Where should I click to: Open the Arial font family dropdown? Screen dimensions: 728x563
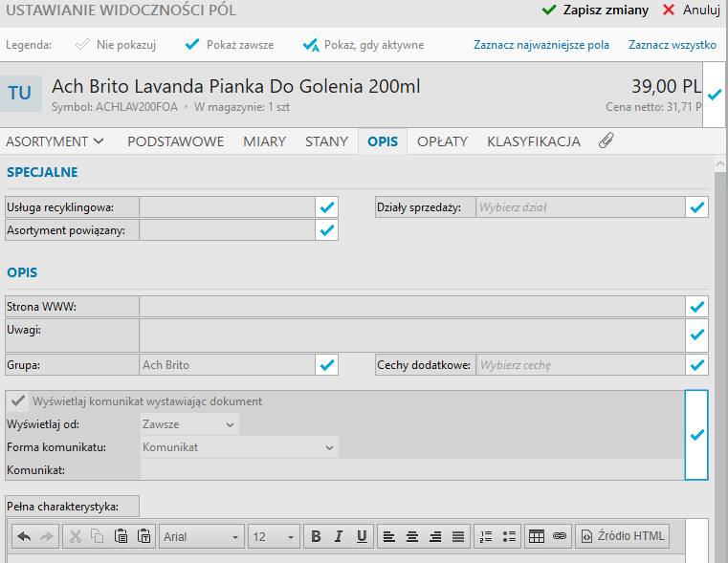[202, 536]
